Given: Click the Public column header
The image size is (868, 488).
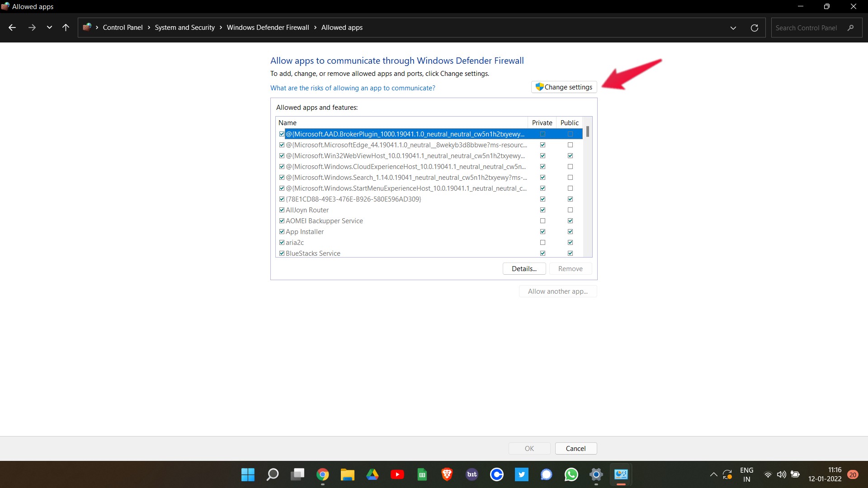Looking at the screenshot, I should (x=569, y=123).
